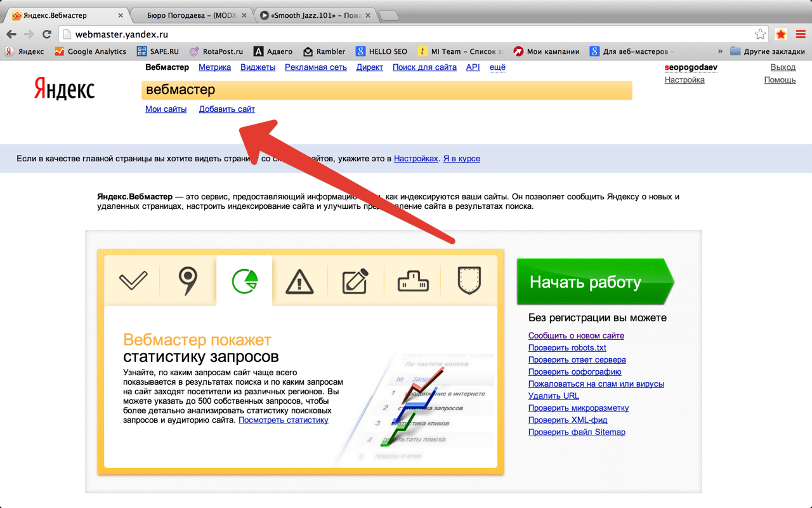The height and width of the screenshot is (508, 812).
Task: Click Проверить XML-фид link
Action: click(x=568, y=420)
